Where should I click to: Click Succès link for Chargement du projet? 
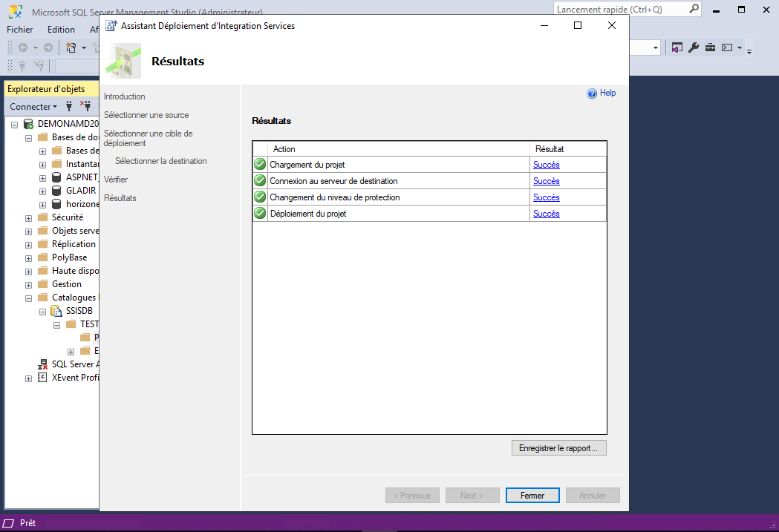[x=546, y=165]
